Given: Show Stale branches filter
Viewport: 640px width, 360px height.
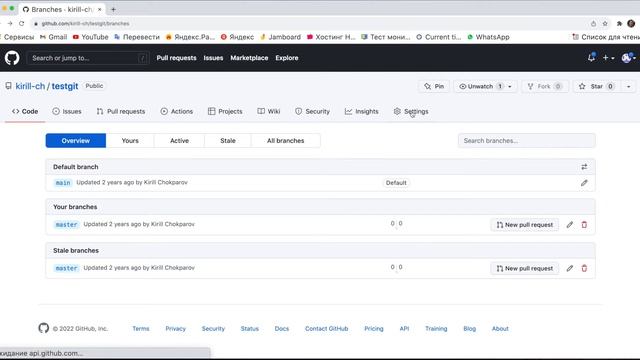Looking at the screenshot, I should (228, 140).
